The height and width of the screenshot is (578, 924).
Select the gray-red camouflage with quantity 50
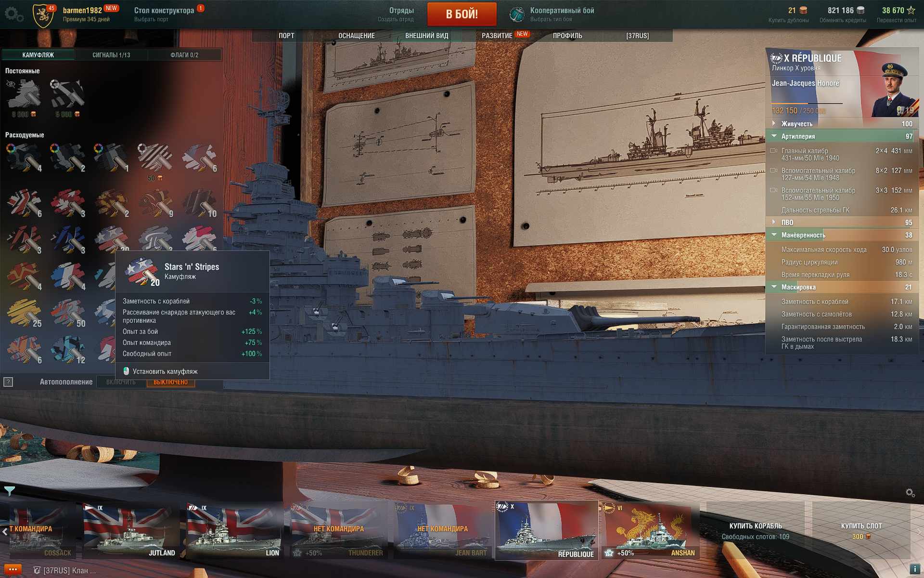coord(68,313)
